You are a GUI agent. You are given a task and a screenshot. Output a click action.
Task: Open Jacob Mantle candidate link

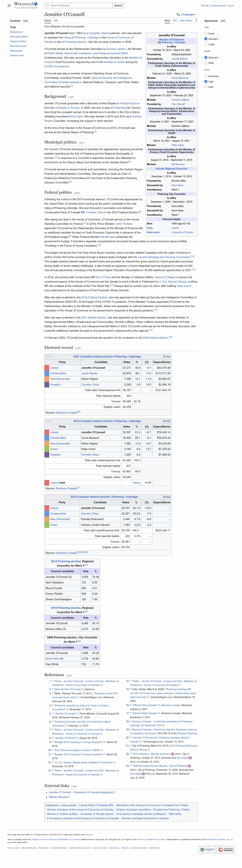point(89,373)
